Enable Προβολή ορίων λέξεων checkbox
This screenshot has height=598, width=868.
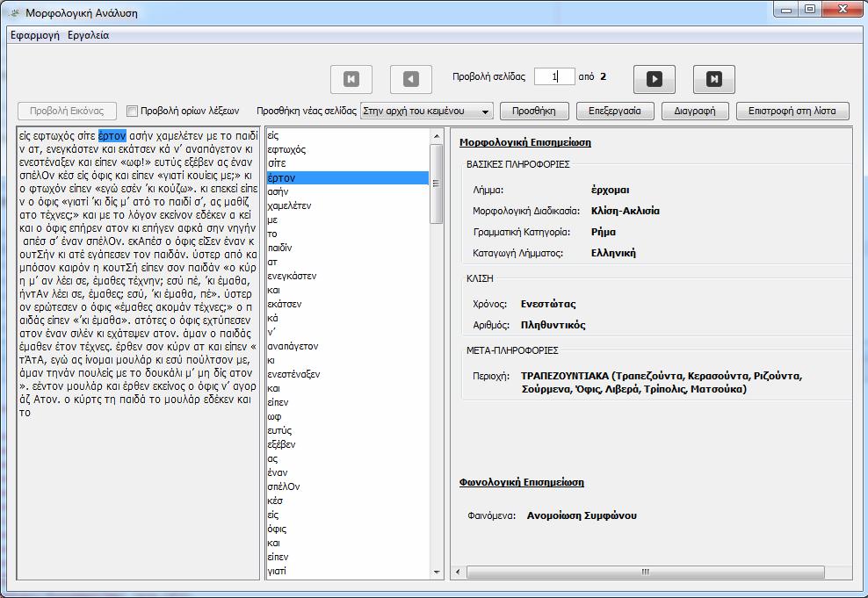pyautogui.click(x=132, y=112)
